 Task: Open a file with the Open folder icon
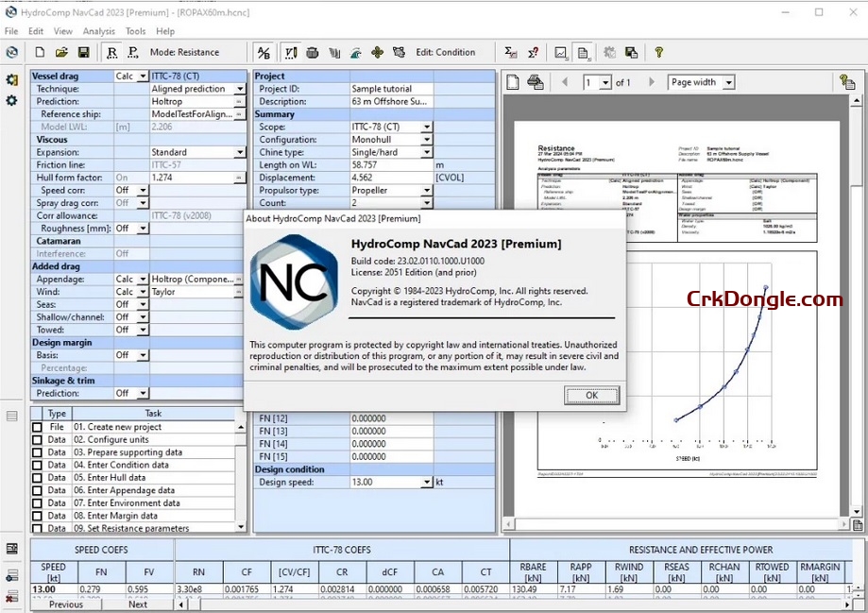60,52
